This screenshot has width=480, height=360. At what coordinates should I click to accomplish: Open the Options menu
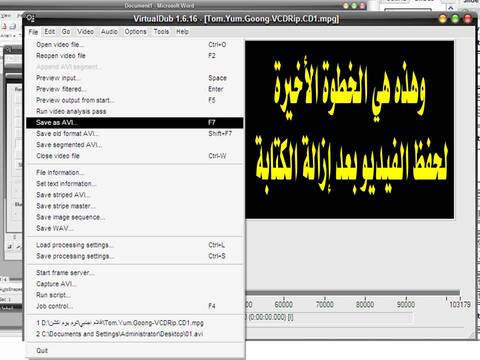coord(135,32)
